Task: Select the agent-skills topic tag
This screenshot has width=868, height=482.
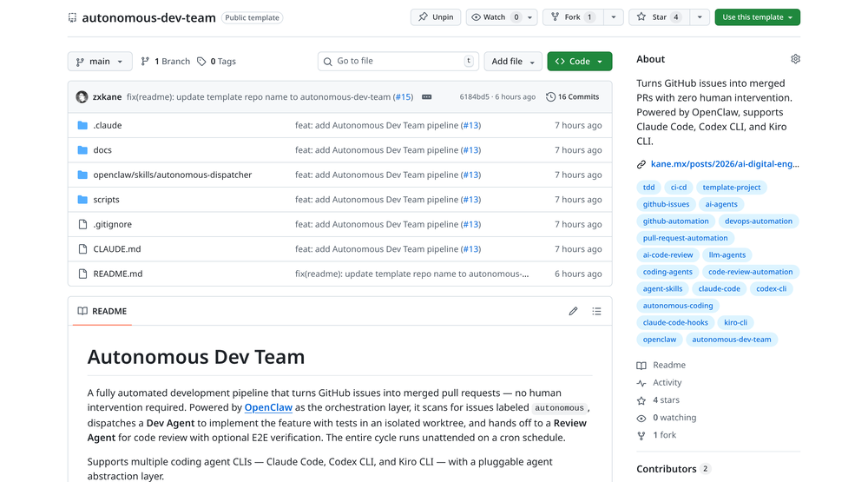Action: (x=662, y=288)
